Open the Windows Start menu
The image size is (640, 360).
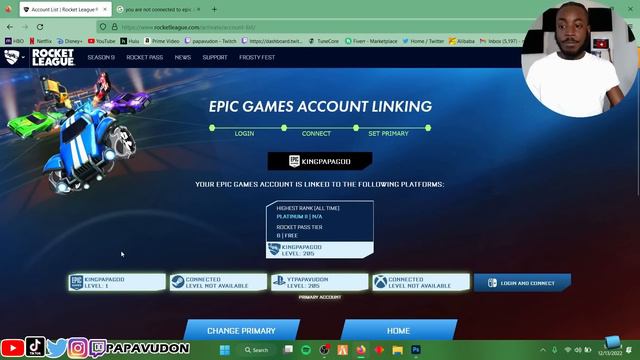click(225, 350)
